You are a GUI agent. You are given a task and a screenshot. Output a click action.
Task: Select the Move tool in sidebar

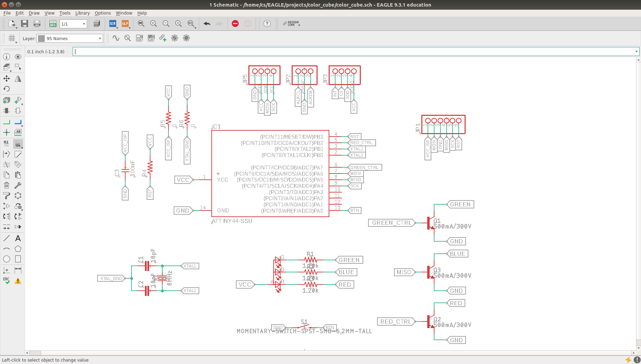(7, 78)
